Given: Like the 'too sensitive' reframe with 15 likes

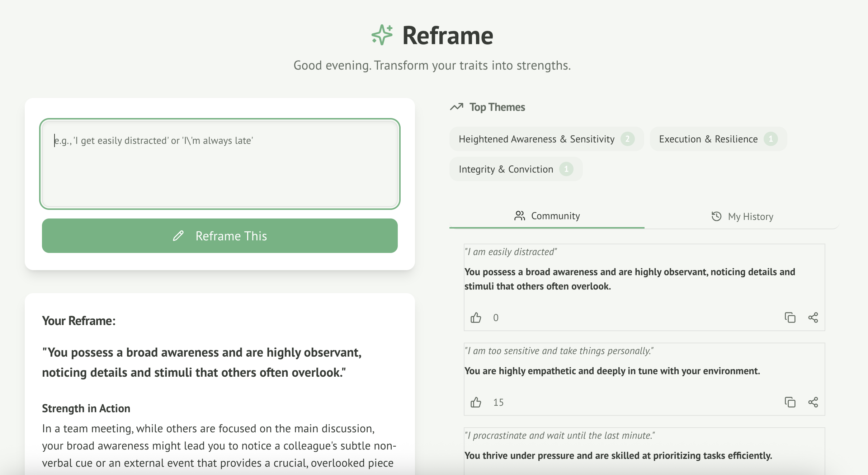Looking at the screenshot, I should click(x=476, y=402).
